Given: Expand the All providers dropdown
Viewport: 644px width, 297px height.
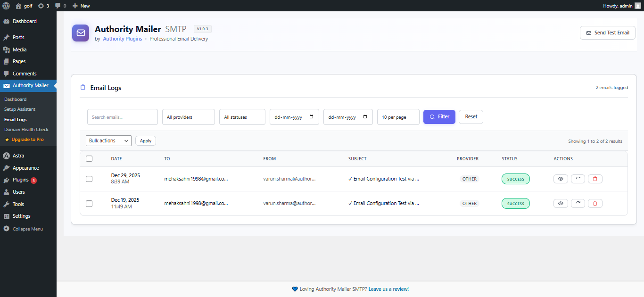Looking at the screenshot, I should tap(188, 116).
